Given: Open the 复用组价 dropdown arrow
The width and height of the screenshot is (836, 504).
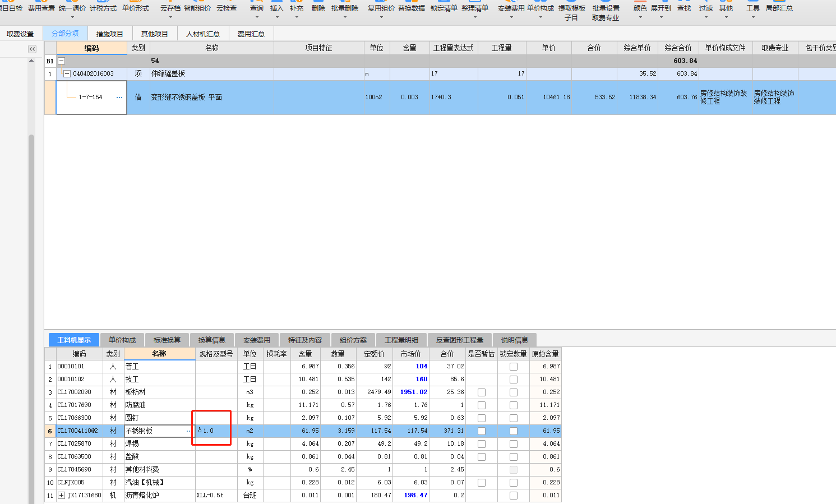Looking at the screenshot, I should pos(381,17).
